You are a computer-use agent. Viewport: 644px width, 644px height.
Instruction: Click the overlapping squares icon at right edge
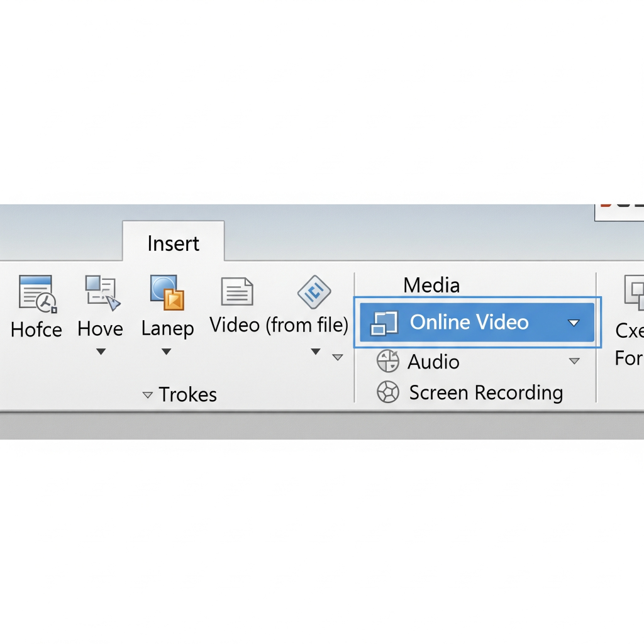pyautogui.click(x=634, y=292)
